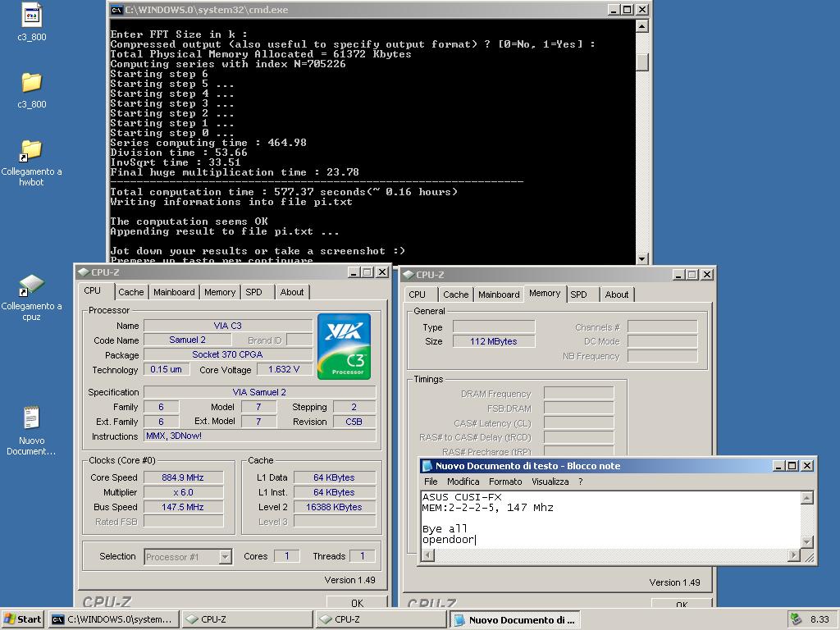The height and width of the screenshot is (630, 840).
Task: Switch to first CPU-Z taskbar button
Action: pyautogui.click(x=247, y=619)
